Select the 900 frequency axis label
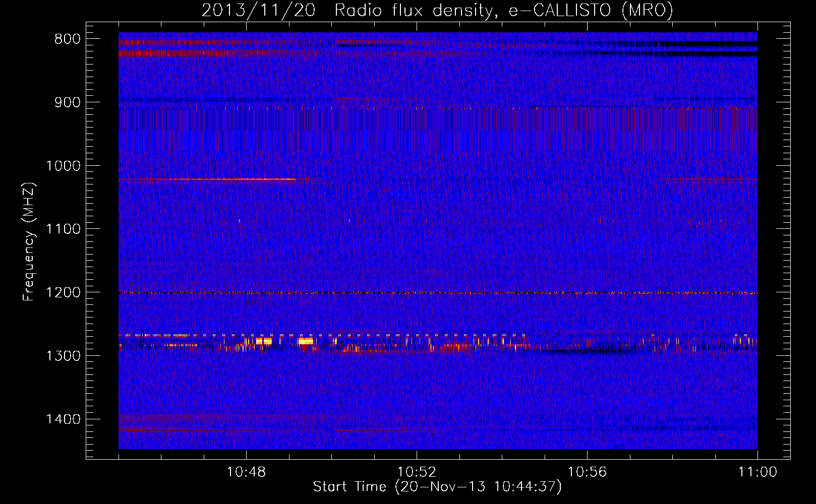This screenshot has width=816, height=504. (x=67, y=102)
